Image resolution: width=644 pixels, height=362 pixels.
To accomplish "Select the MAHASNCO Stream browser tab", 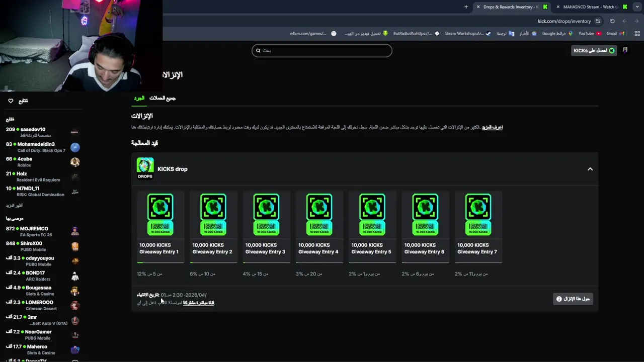I will tap(591, 7).
